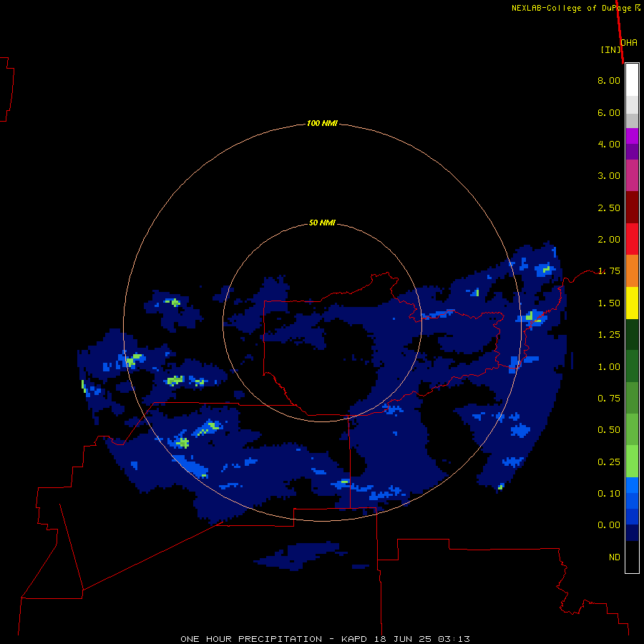644x644 pixels.
Task: Click the ND legend label
Action: tap(615, 557)
